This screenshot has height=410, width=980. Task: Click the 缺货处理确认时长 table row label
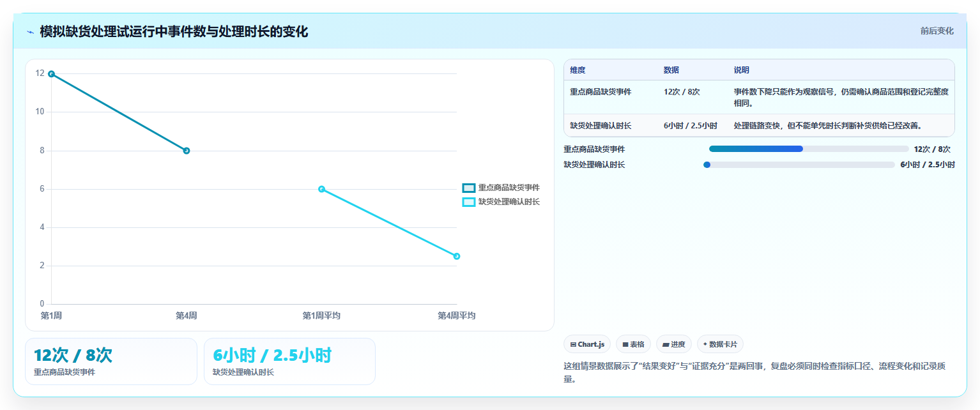pyautogui.click(x=601, y=126)
